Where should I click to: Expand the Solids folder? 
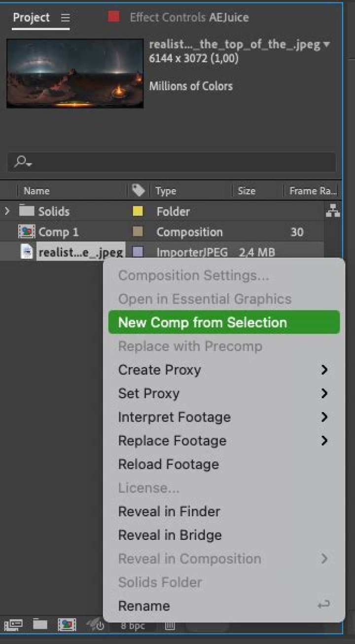click(7, 211)
